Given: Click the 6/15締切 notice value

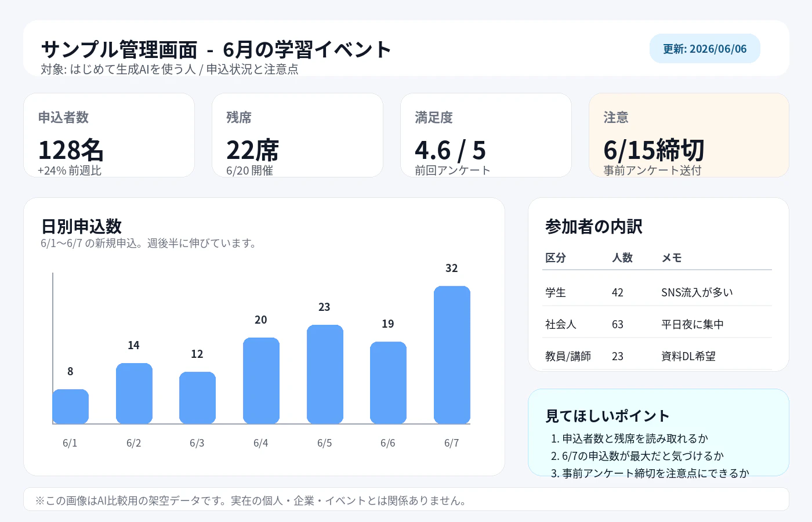Looking at the screenshot, I should 654,150.
